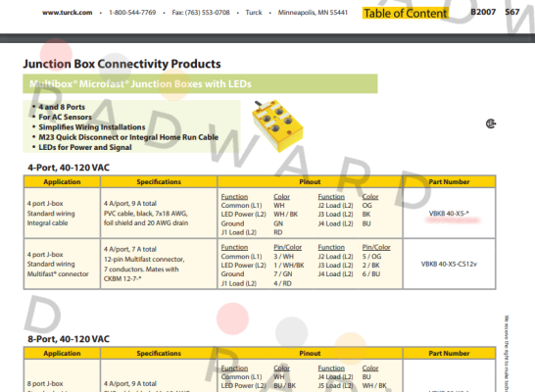Click the Junction Box Connectivity Products heading
535x392 pixels.
click(122, 64)
